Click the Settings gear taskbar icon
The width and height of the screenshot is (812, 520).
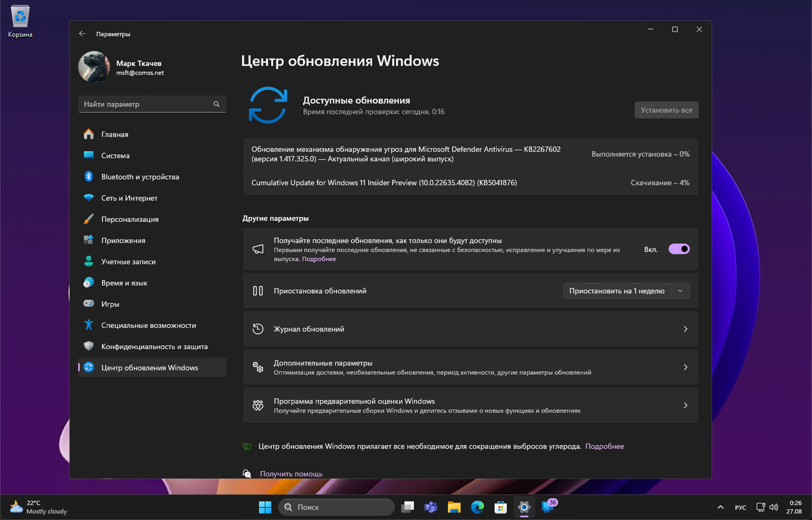click(524, 507)
